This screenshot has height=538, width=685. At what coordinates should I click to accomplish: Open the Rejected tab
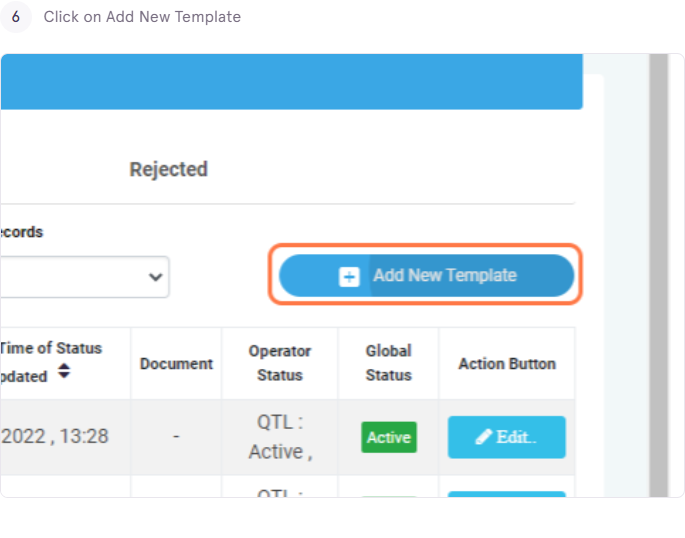click(169, 169)
